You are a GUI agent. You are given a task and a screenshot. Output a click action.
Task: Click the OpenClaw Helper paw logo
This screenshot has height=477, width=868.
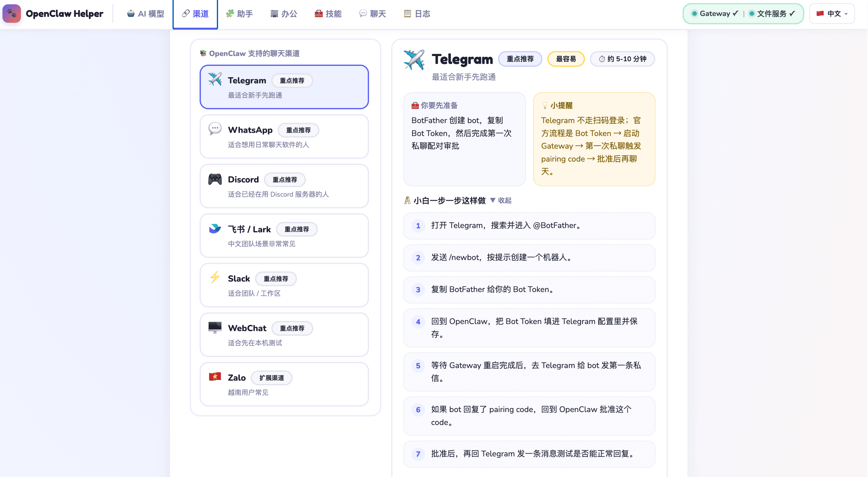pyautogui.click(x=12, y=13)
